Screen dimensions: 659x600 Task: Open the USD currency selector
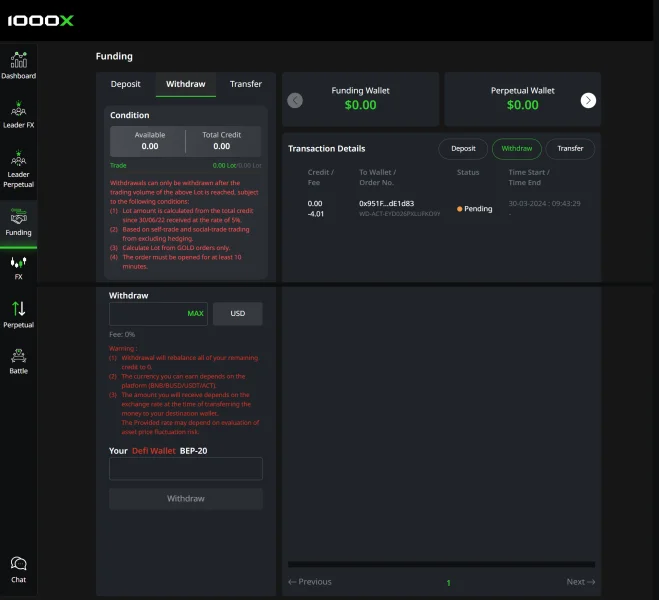(237, 314)
